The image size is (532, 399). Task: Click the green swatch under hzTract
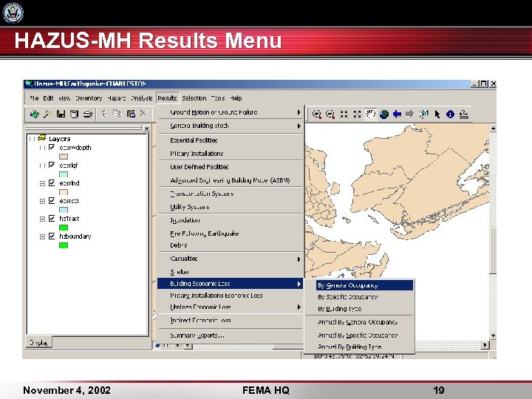(64, 228)
